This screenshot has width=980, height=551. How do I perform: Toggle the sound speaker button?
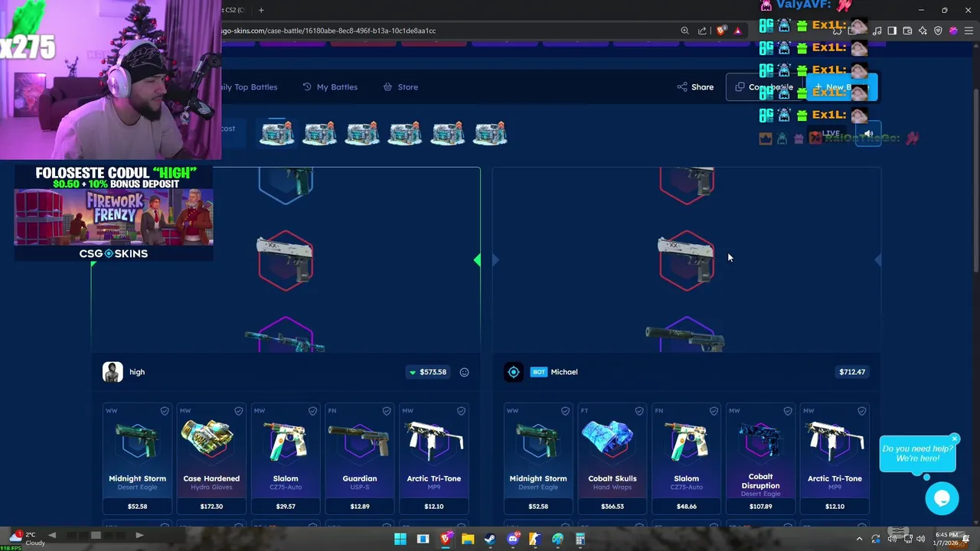click(x=868, y=134)
